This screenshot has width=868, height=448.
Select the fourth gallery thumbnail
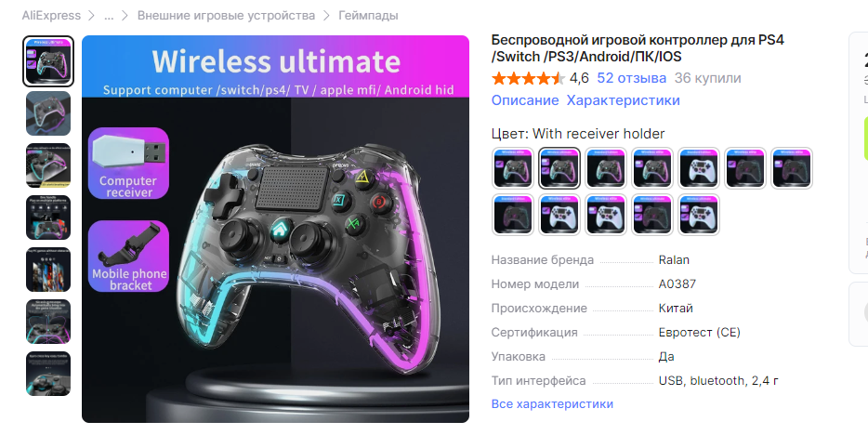[x=48, y=217]
